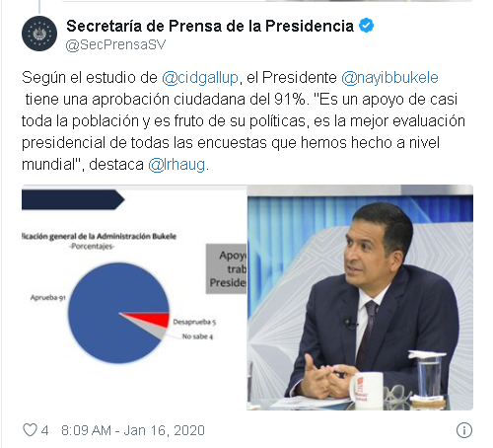Follow the @lrhaug mention link

(176, 165)
